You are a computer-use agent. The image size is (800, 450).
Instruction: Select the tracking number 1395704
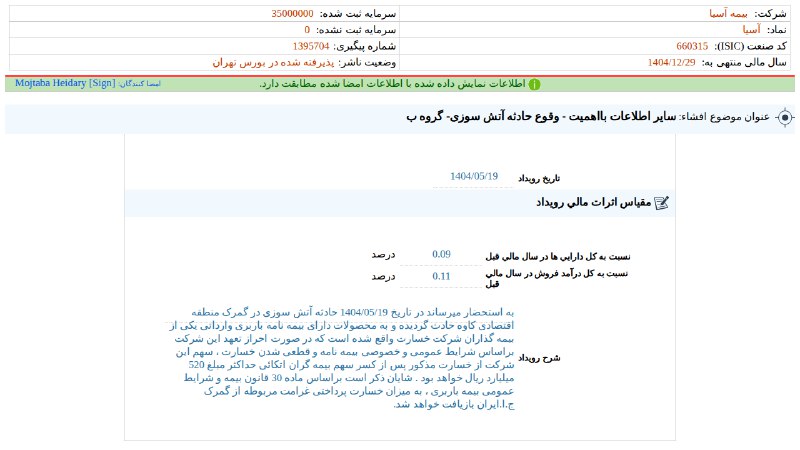(x=311, y=46)
